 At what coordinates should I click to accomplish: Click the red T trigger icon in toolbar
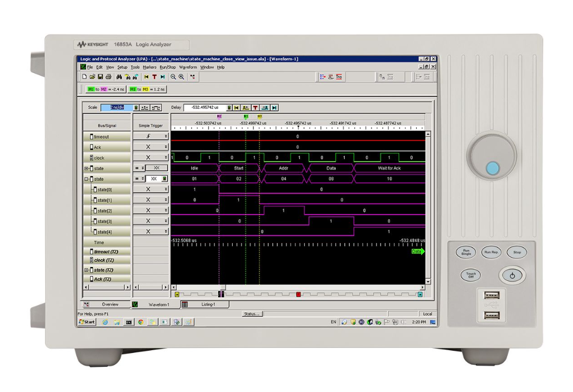pyautogui.click(x=155, y=77)
